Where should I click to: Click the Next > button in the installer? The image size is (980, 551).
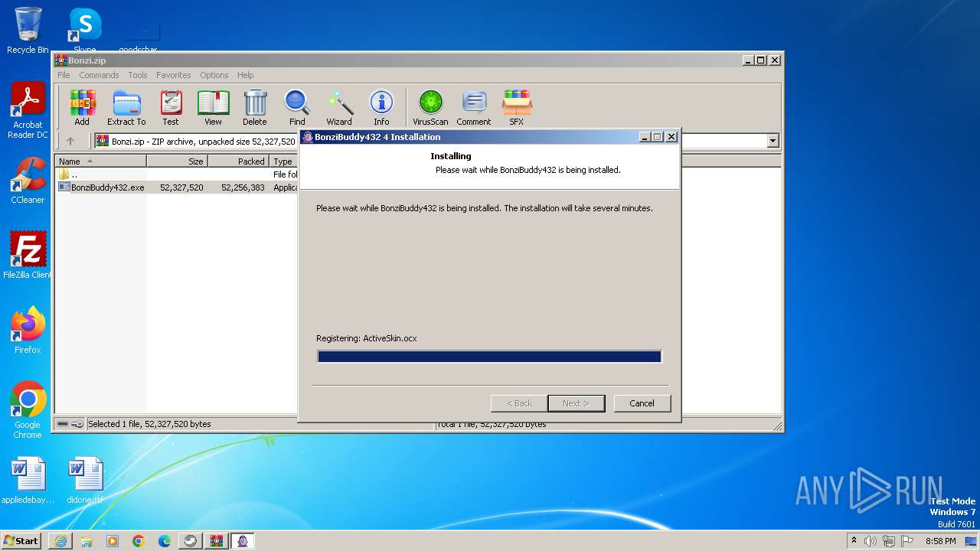[x=576, y=403]
